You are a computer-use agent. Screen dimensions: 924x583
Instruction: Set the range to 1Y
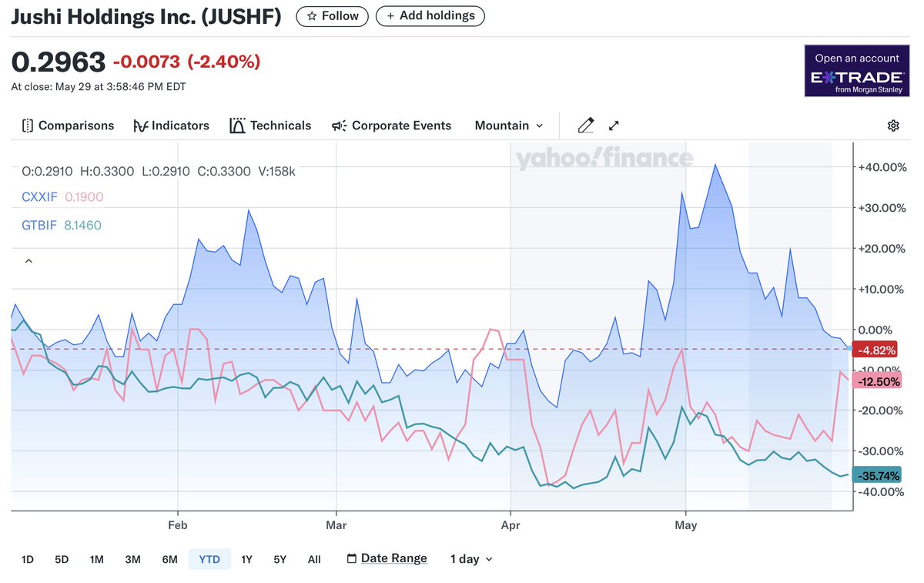coord(246,559)
